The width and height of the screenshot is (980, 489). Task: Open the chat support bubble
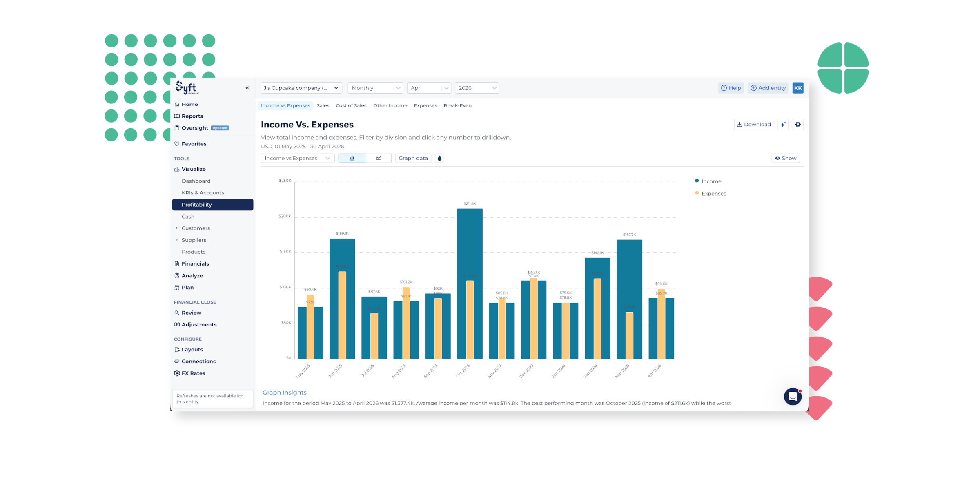pyautogui.click(x=793, y=396)
